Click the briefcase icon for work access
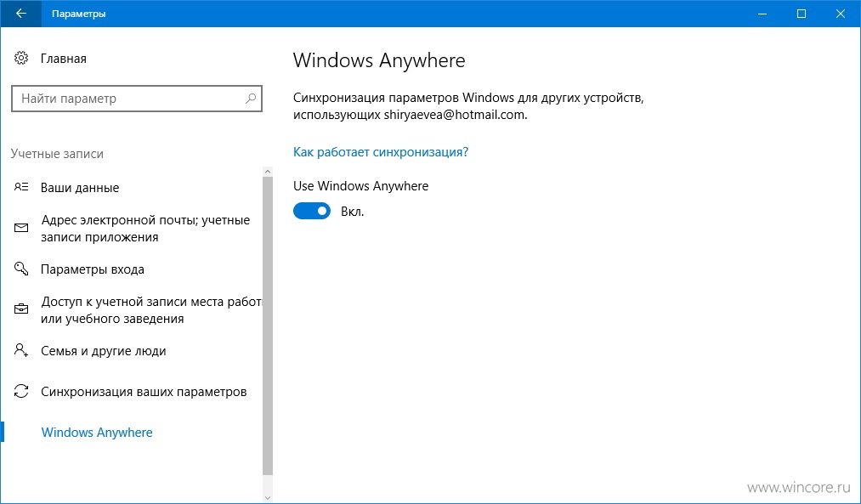The width and height of the screenshot is (861, 504). click(21, 309)
